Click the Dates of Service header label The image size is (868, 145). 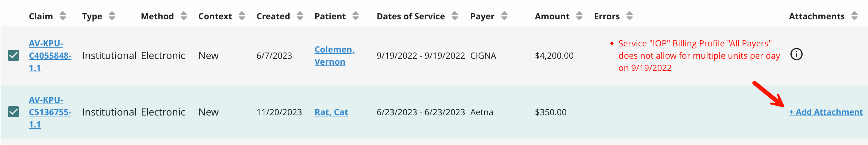[410, 16]
